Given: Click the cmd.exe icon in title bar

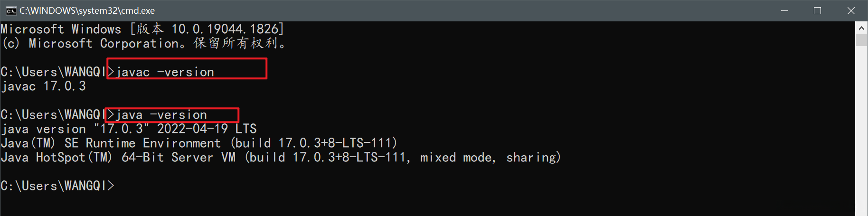Looking at the screenshot, I should point(10,10).
